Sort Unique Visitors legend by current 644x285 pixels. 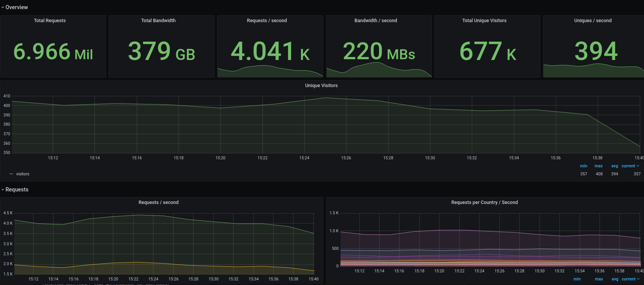click(x=630, y=166)
